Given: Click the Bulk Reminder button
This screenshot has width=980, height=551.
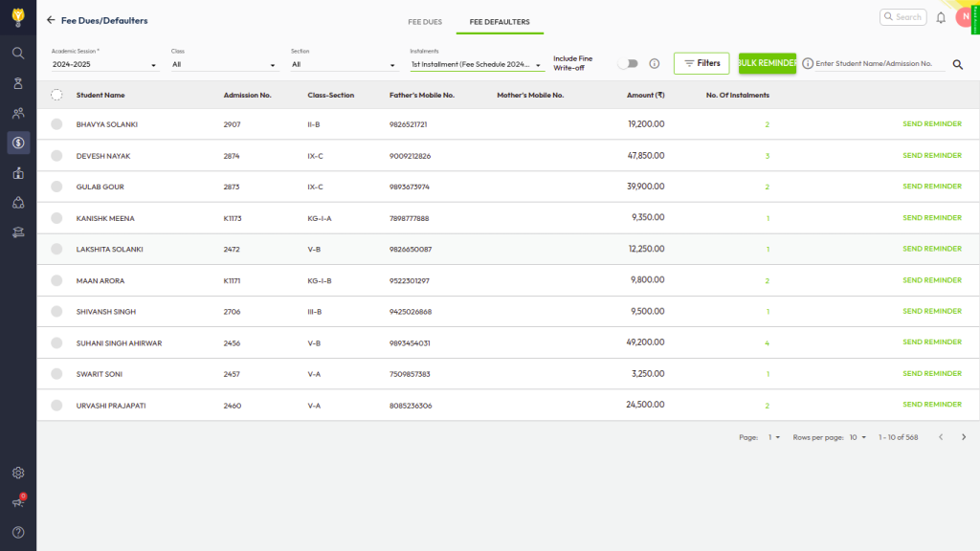Looking at the screenshot, I should (x=768, y=63).
